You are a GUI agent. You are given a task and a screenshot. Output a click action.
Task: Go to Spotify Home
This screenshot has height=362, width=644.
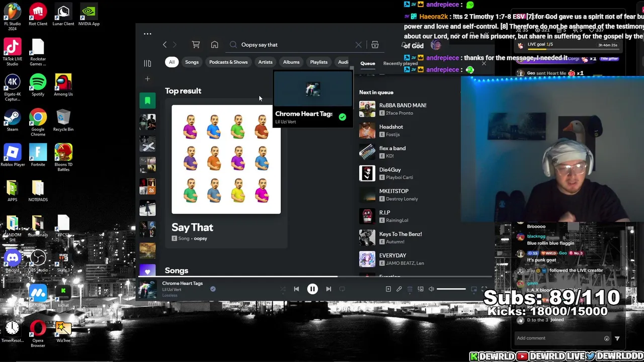214,45
